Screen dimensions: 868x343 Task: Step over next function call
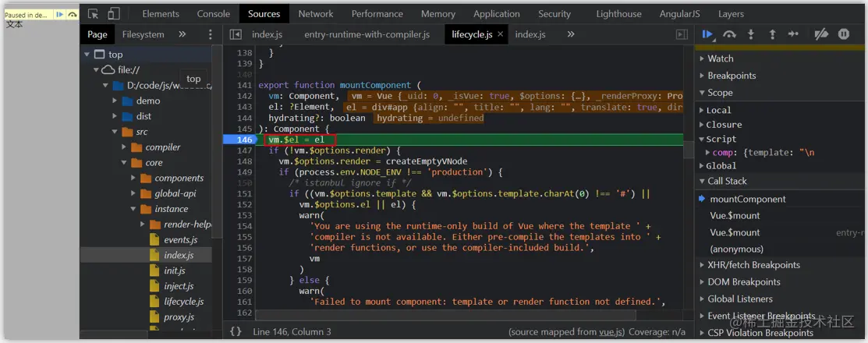tap(730, 34)
